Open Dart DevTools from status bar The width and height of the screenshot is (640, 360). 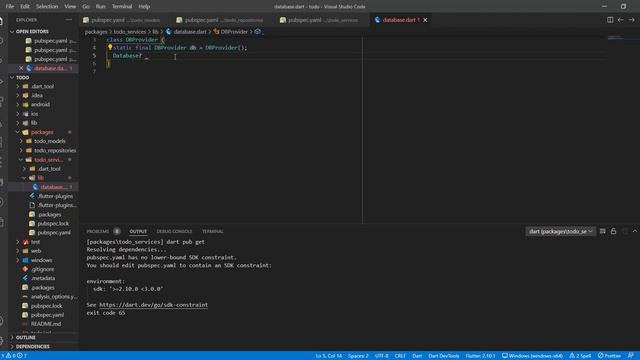click(x=444, y=356)
